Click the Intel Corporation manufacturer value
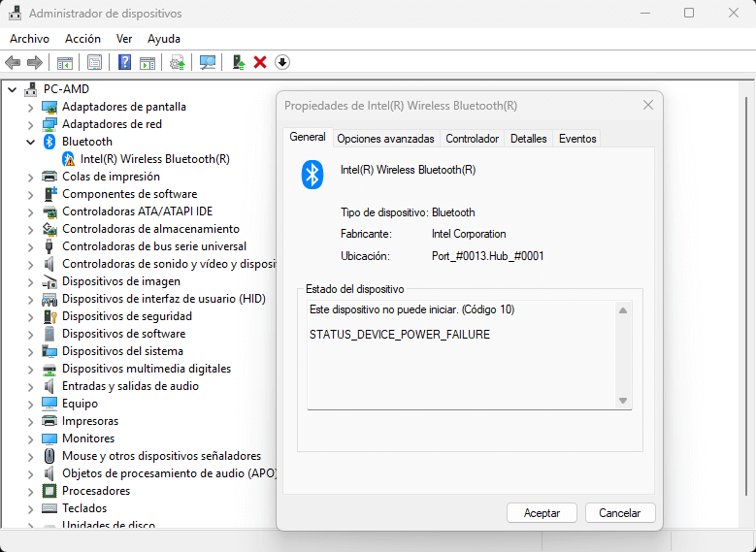 coord(469,235)
